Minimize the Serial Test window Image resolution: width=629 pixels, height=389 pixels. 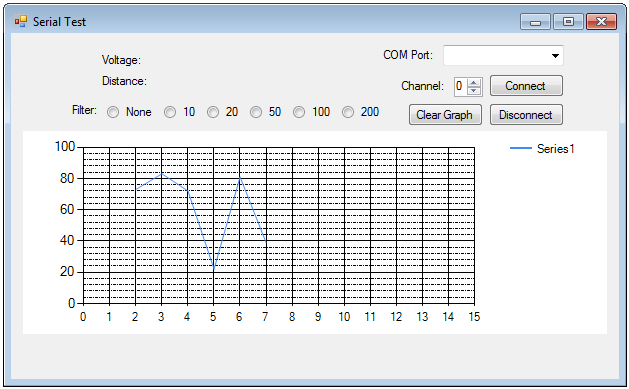(x=536, y=22)
